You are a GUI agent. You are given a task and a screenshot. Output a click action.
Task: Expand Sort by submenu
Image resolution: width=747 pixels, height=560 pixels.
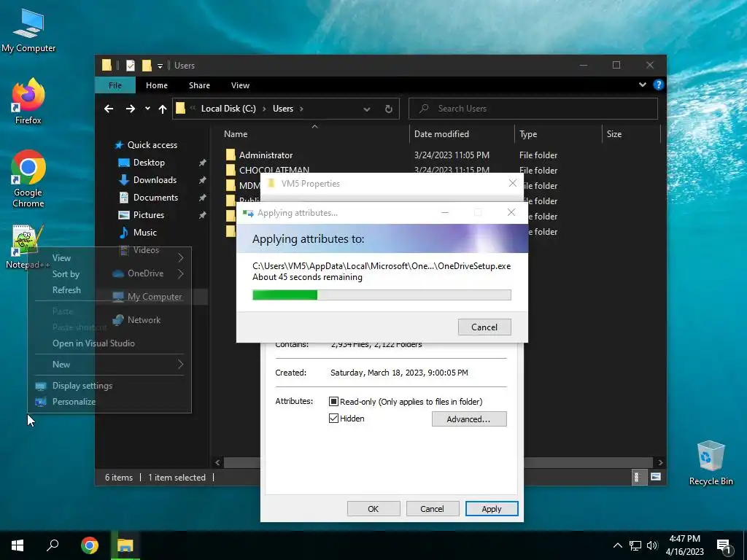coord(181,274)
